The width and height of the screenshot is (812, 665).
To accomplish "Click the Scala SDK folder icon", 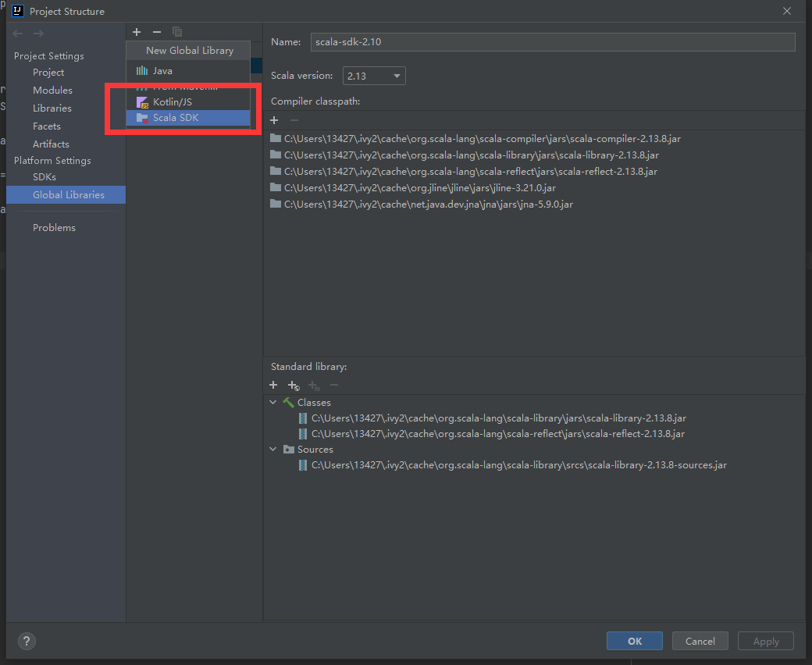I will pos(142,118).
